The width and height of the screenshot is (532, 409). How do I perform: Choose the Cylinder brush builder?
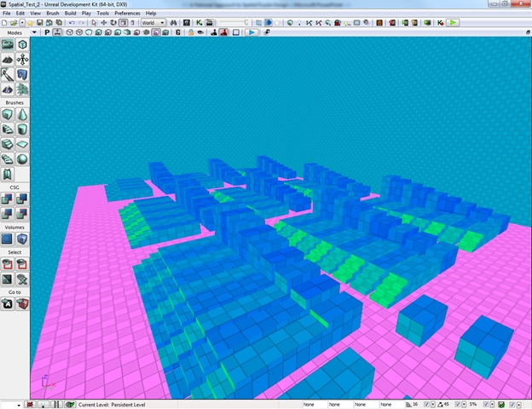coord(22,130)
